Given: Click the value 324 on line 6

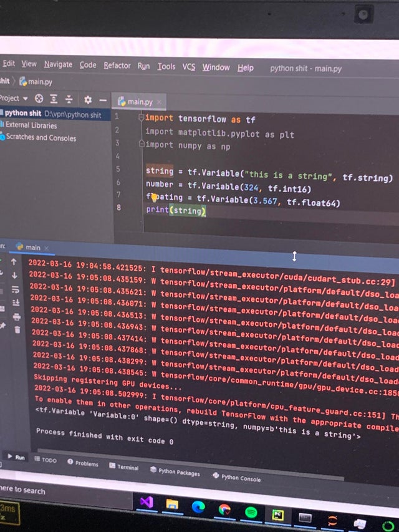Looking at the screenshot, I should pyautogui.click(x=251, y=187).
